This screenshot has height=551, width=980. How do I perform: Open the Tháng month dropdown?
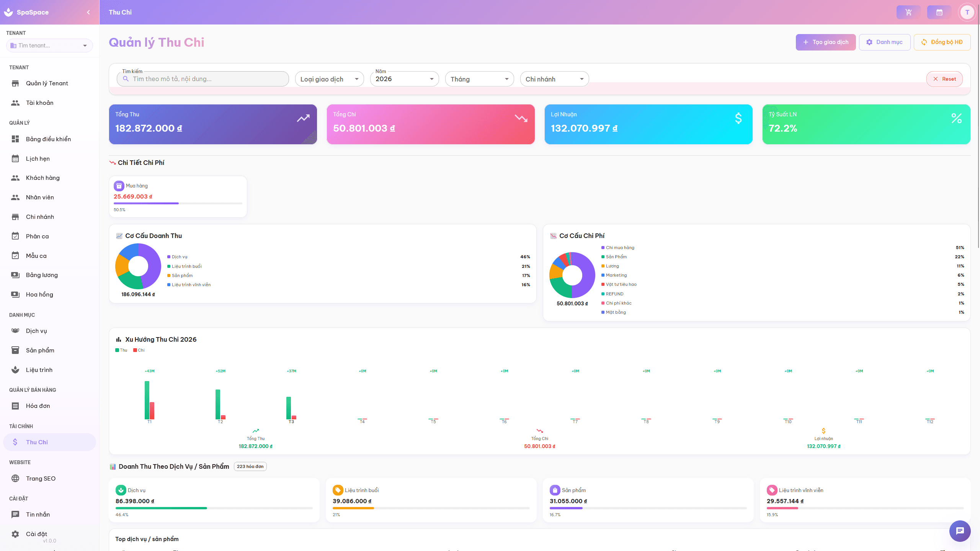pos(479,79)
